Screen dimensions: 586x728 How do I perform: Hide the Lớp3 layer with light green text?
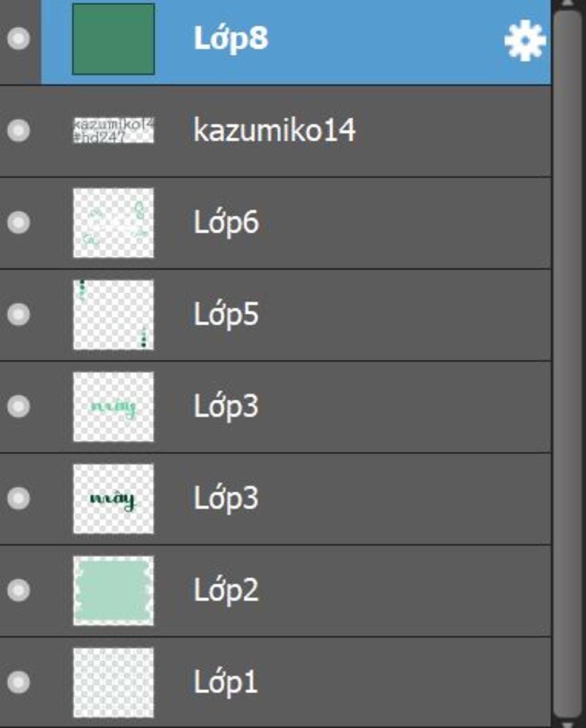coord(18,406)
